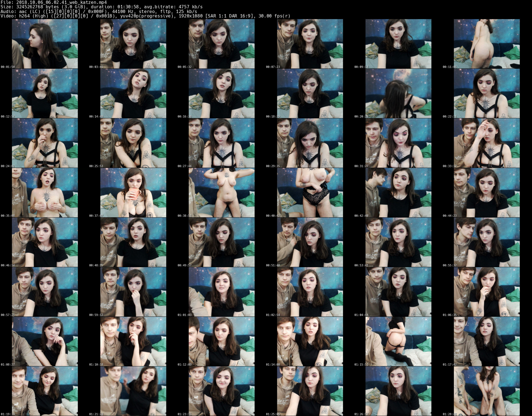Select the frame at 00:12:57
This screenshot has width=532, height=416.
[45, 93]
